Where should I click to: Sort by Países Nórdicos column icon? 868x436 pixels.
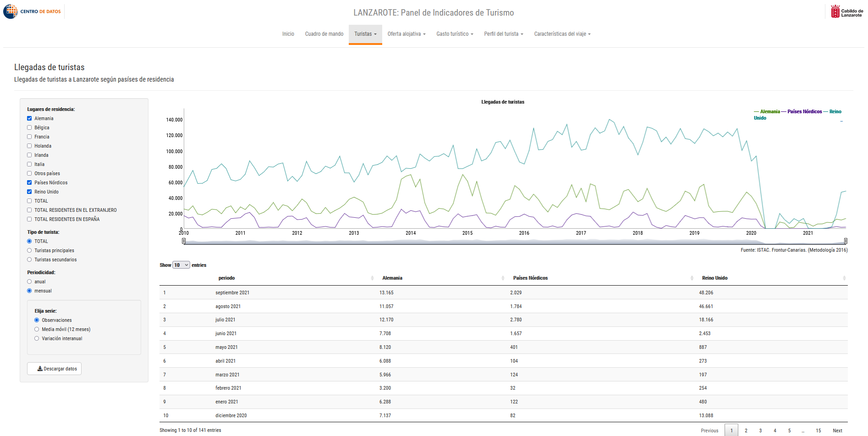tap(692, 278)
